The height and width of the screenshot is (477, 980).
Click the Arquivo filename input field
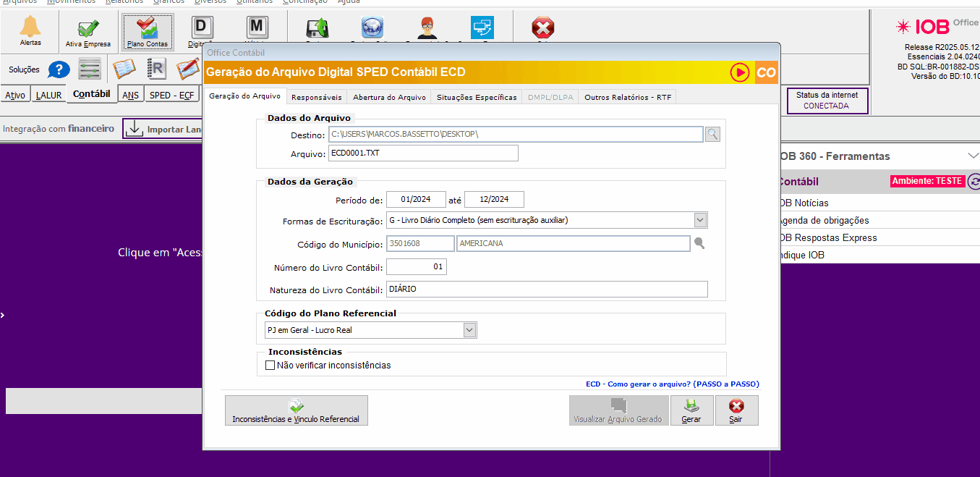coord(423,153)
